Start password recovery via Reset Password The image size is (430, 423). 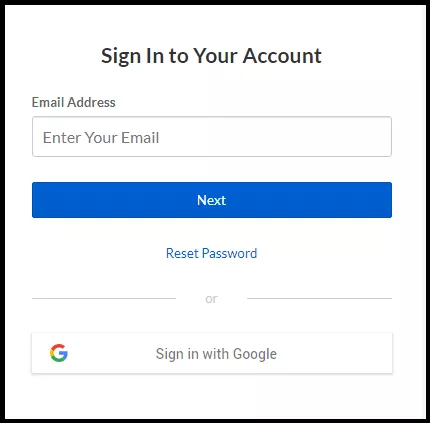211,253
